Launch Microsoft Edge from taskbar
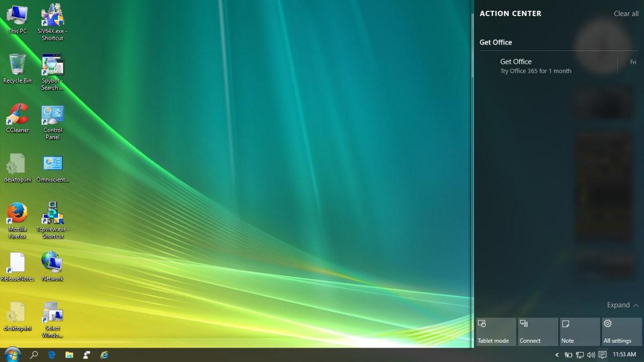This screenshot has height=362, width=644. [x=52, y=354]
